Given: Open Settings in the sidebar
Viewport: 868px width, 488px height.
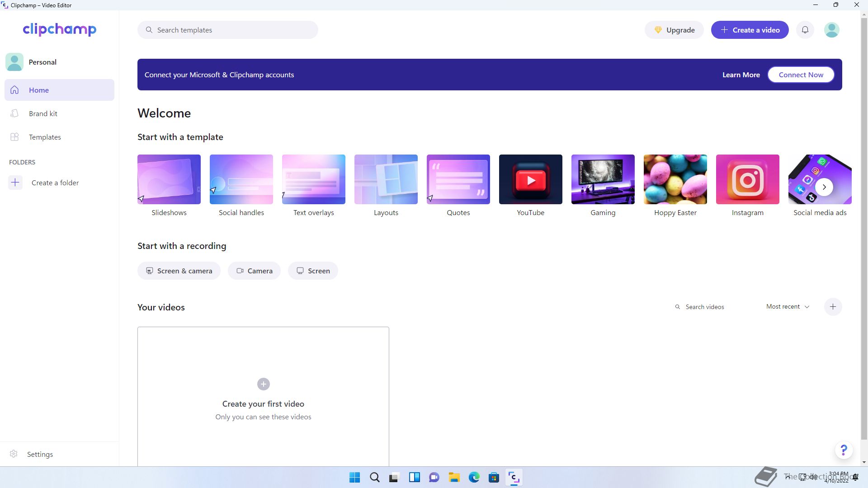Looking at the screenshot, I should click(59, 454).
